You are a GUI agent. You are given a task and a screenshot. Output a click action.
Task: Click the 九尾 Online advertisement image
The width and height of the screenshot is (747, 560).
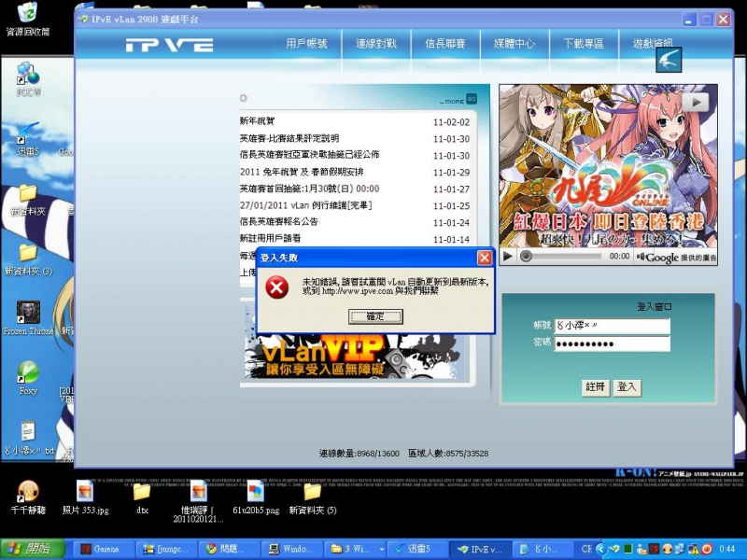608,166
